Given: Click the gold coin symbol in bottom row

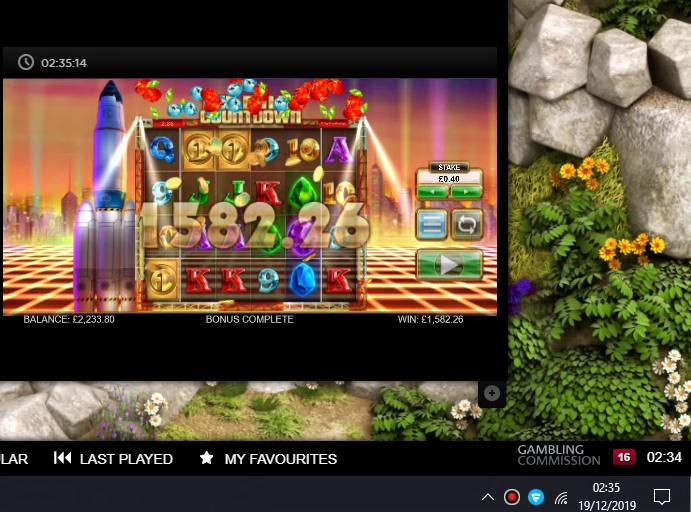Looking at the screenshot, I should pyautogui.click(x=161, y=280).
